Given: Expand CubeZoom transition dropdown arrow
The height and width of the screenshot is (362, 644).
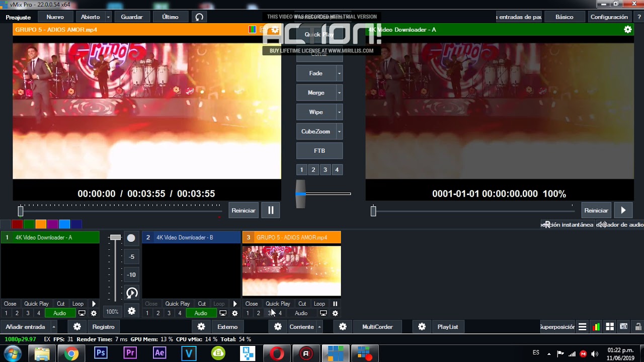Looking at the screenshot, I should point(339,132).
